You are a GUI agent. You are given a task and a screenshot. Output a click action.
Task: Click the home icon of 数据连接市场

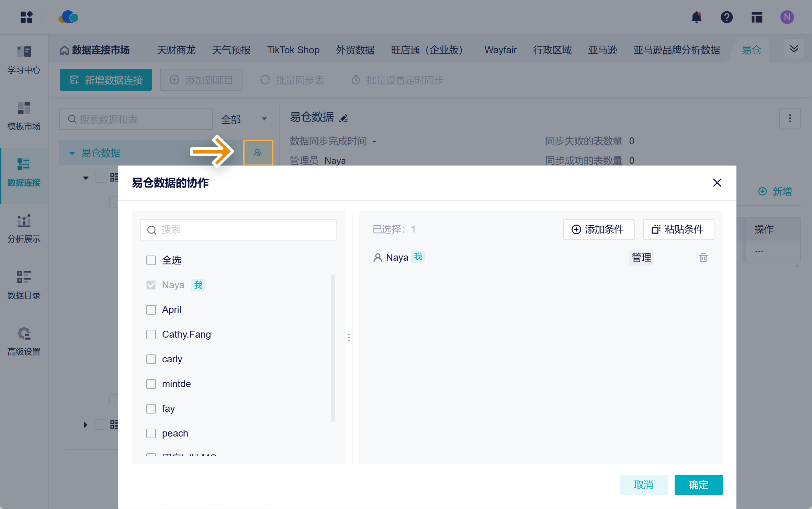coord(64,50)
